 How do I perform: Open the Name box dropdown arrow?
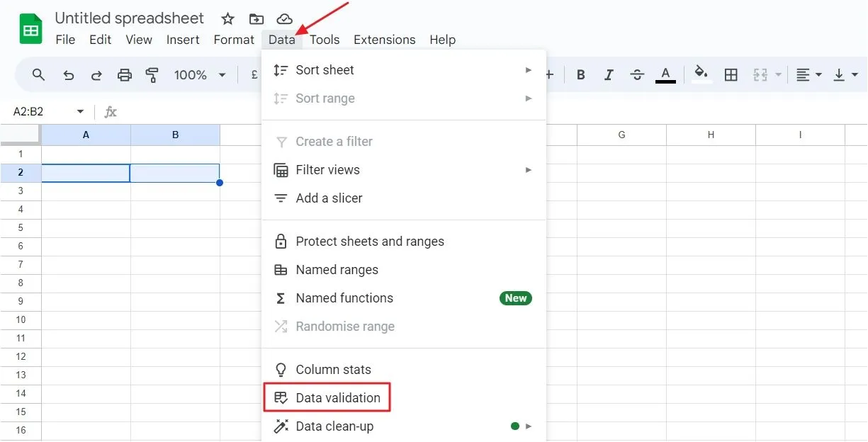click(80, 112)
